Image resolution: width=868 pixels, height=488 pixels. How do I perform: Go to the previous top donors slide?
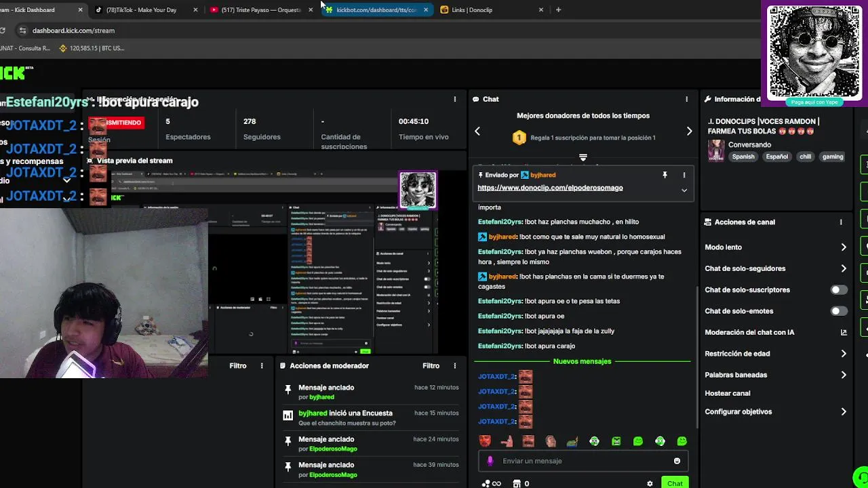pyautogui.click(x=477, y=131)
